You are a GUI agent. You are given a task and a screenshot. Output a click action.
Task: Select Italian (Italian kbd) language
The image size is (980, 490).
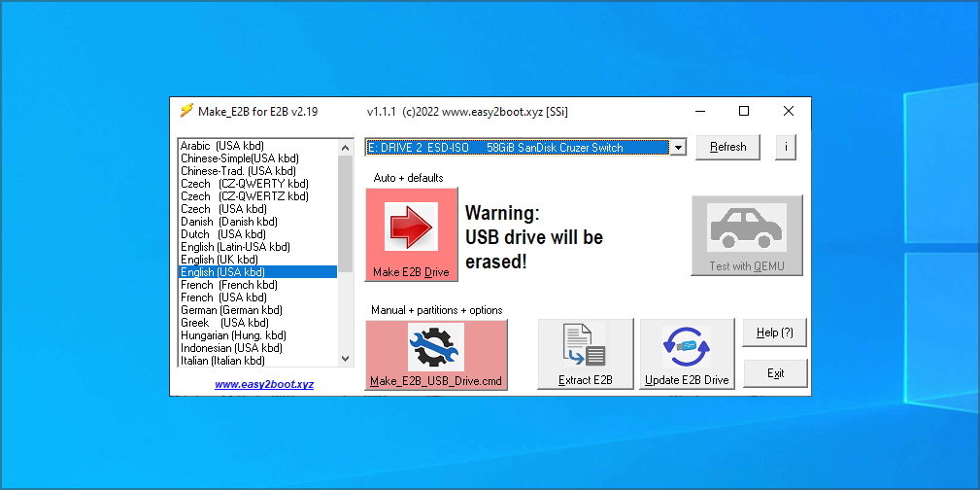click(x=257, y=361)
